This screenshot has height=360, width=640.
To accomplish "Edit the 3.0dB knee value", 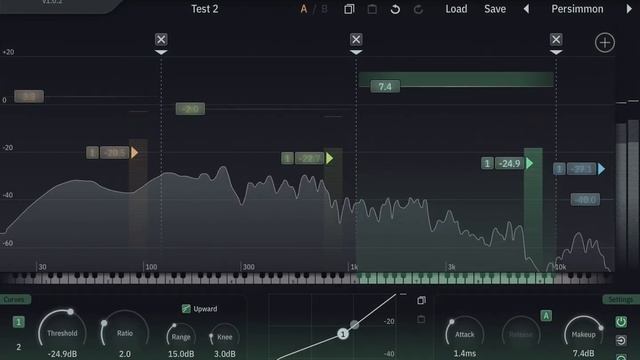I will click(x=224, y=354).
